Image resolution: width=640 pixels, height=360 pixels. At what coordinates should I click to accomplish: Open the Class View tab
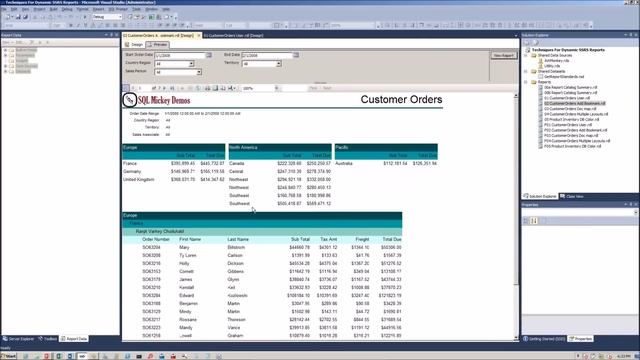572,196
